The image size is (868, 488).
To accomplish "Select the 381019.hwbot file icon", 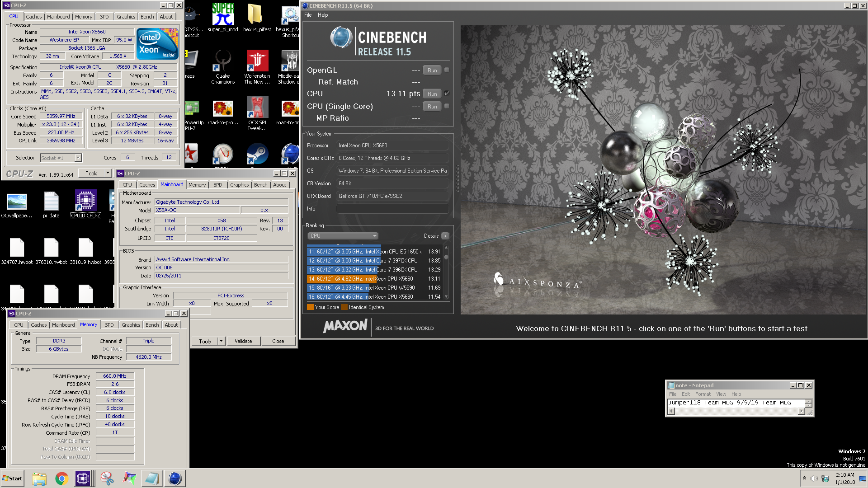I will 85,251.
